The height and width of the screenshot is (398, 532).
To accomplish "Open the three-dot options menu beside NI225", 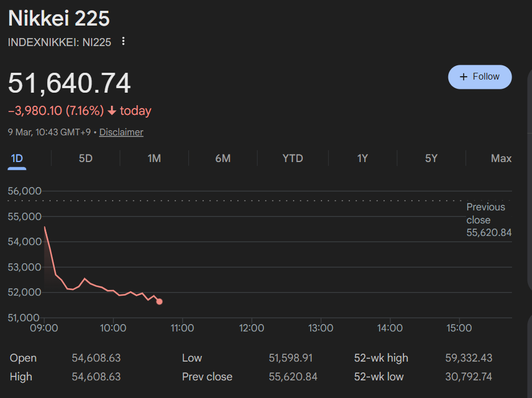I will (x=123, y=42).
